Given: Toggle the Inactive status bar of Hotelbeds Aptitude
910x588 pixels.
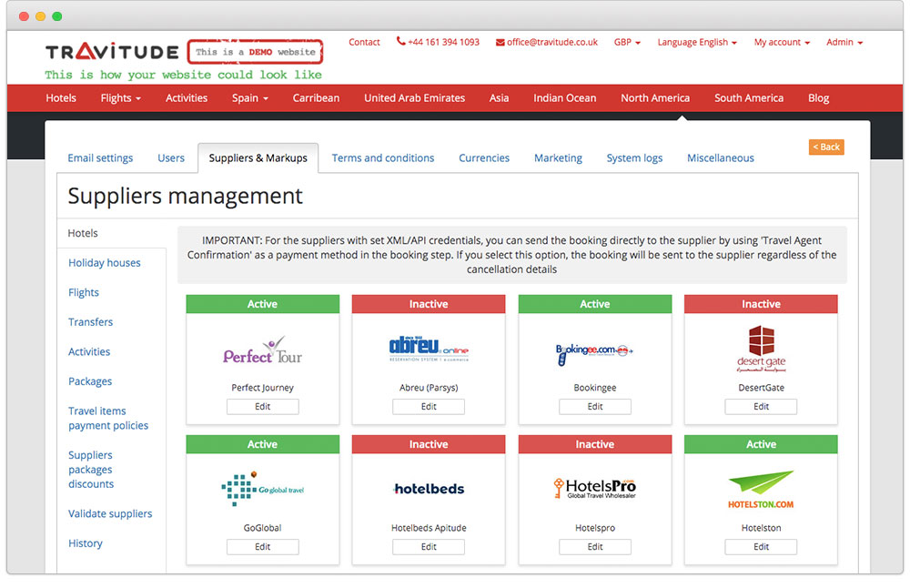Looking at the screenshot, I should point(429,444).
